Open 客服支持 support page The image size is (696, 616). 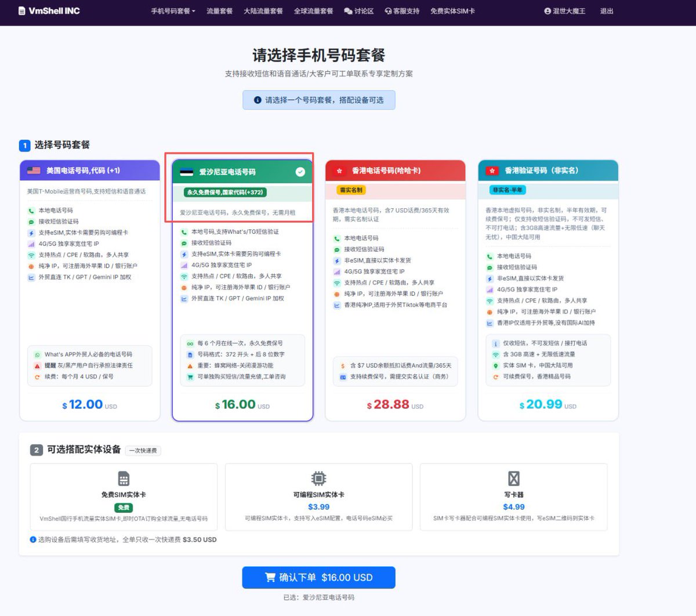click(402, 11)
